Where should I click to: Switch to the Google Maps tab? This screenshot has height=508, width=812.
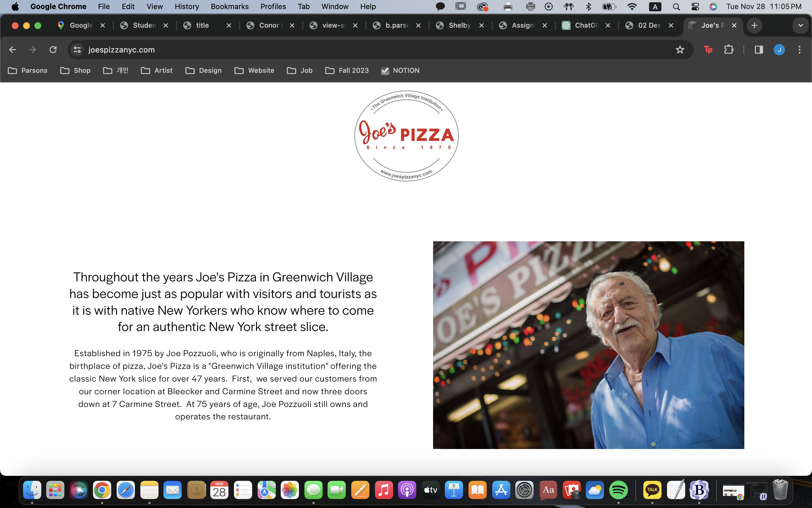click(81, 25)
